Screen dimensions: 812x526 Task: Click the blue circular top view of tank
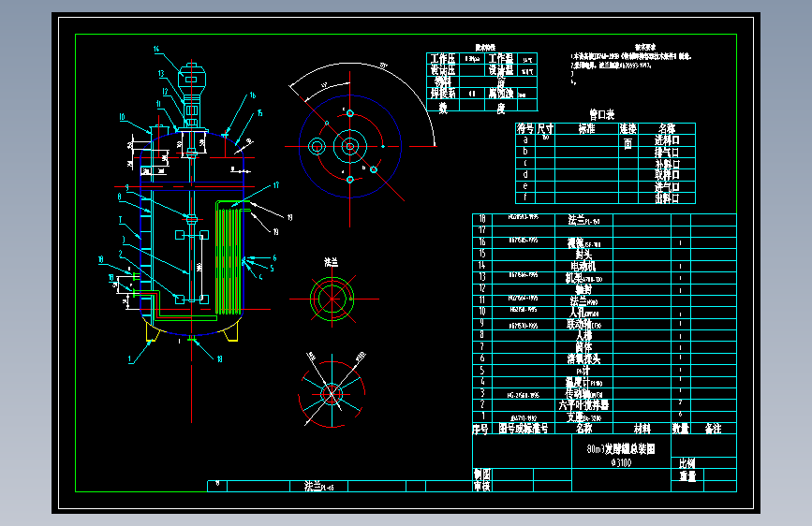pos(350,147)
